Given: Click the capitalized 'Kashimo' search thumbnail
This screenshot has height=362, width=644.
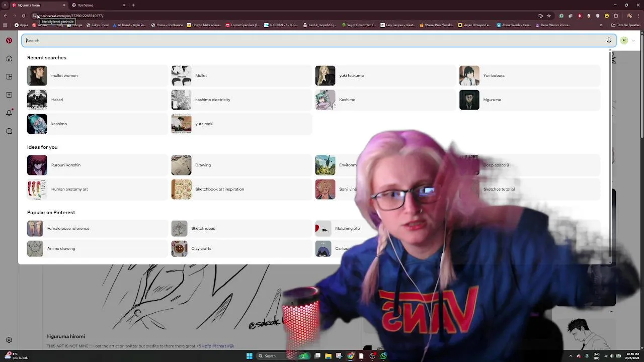Looking at the screenshot, I should (325, 100).
